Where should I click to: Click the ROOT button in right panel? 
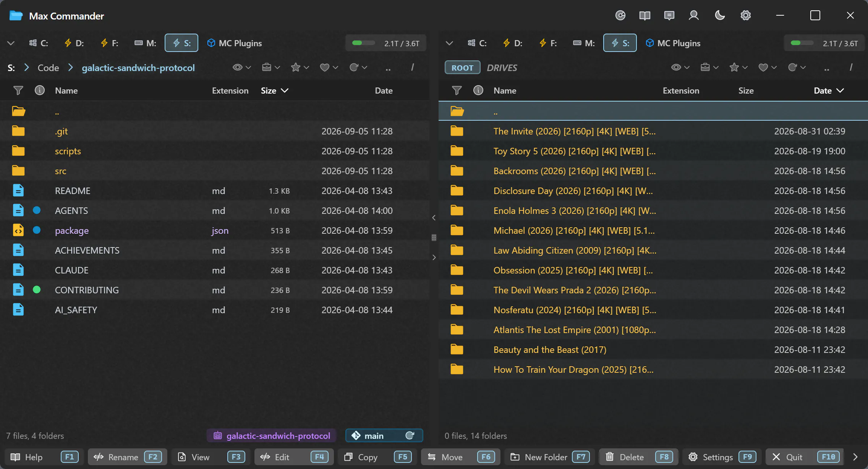(x=462, y=68)
